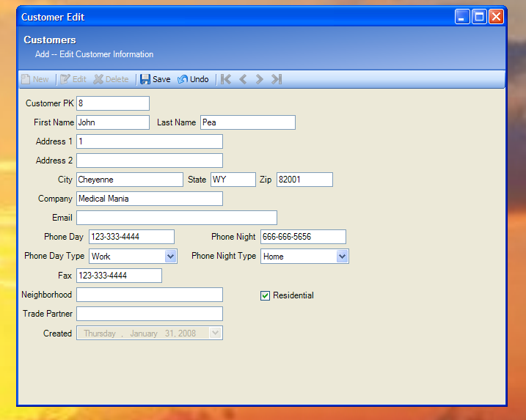Open the Phone Day Type dropdown
Image resolution: width=526 pixels, height=420 pixels.
pos(170,257)
